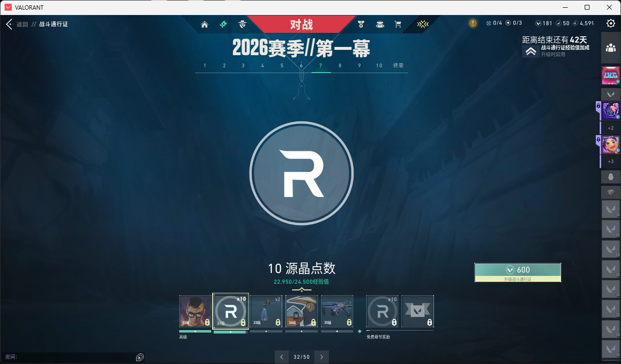Click the premier crossed-swords gold icon
Viewport: 621px width, 364px height.
point(422,24)
